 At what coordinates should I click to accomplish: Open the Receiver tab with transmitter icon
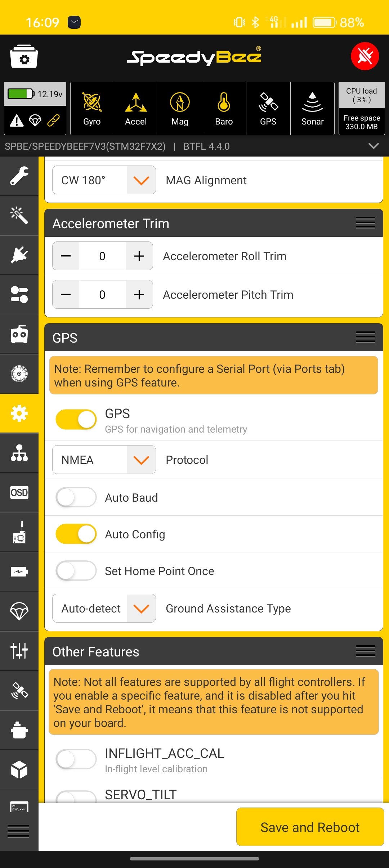tap(19, 334)
